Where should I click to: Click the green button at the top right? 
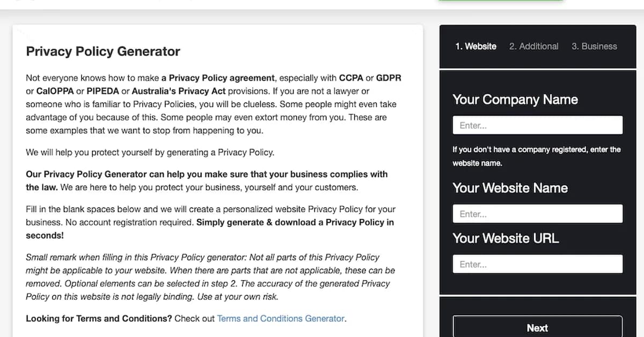501,1
